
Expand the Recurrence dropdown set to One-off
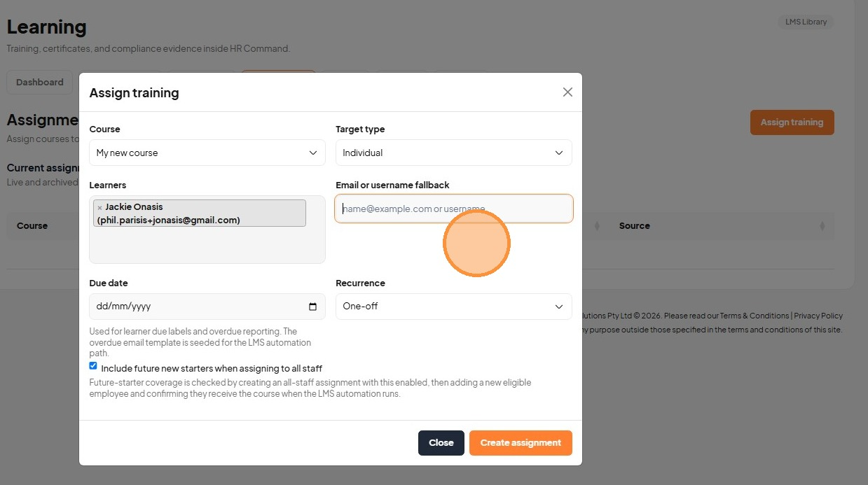[x=454, y=306]
